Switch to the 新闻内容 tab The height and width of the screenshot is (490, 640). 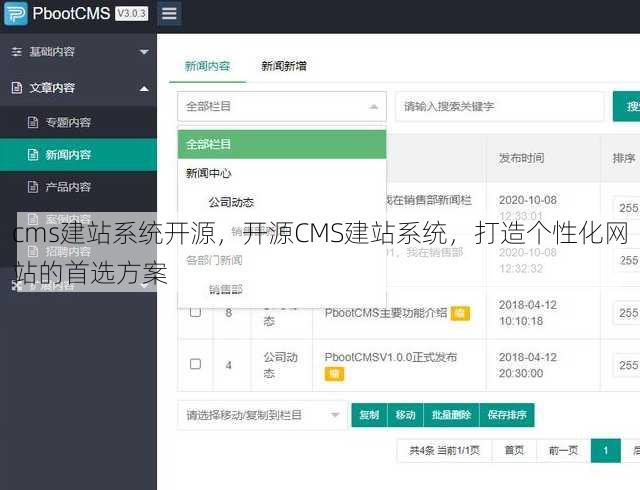click(x=207, y=66)
